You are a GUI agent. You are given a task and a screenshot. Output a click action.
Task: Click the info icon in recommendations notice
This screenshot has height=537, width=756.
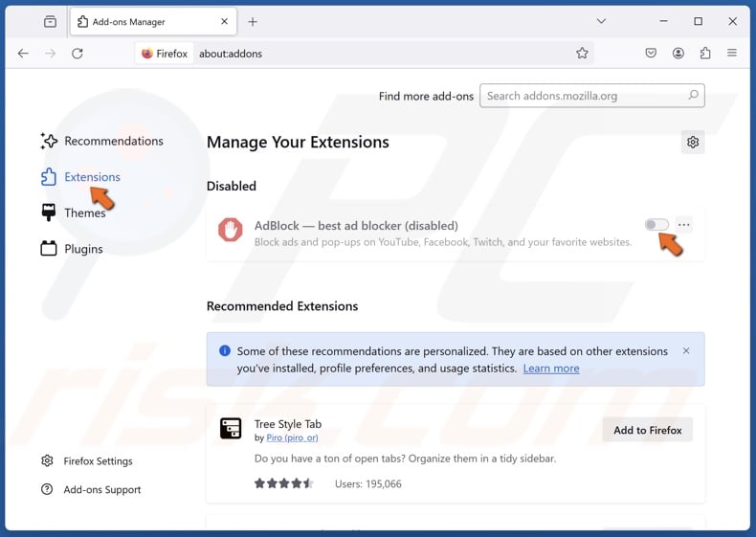(225, 350)
